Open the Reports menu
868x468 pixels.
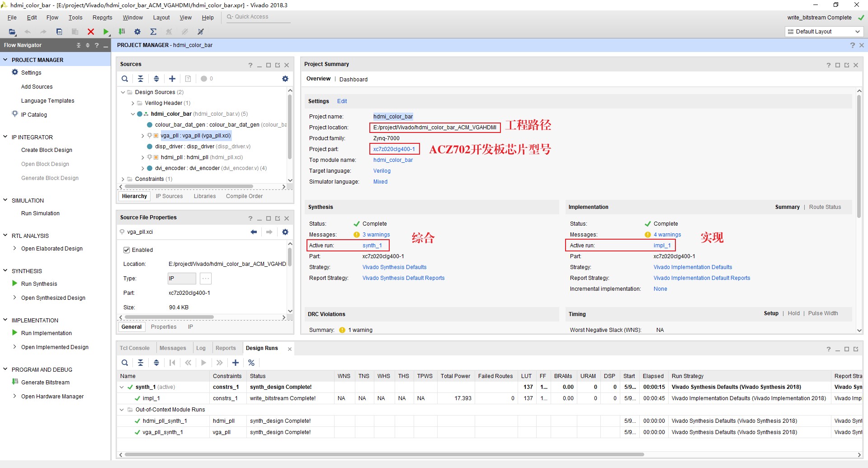(x=102, y=18)
